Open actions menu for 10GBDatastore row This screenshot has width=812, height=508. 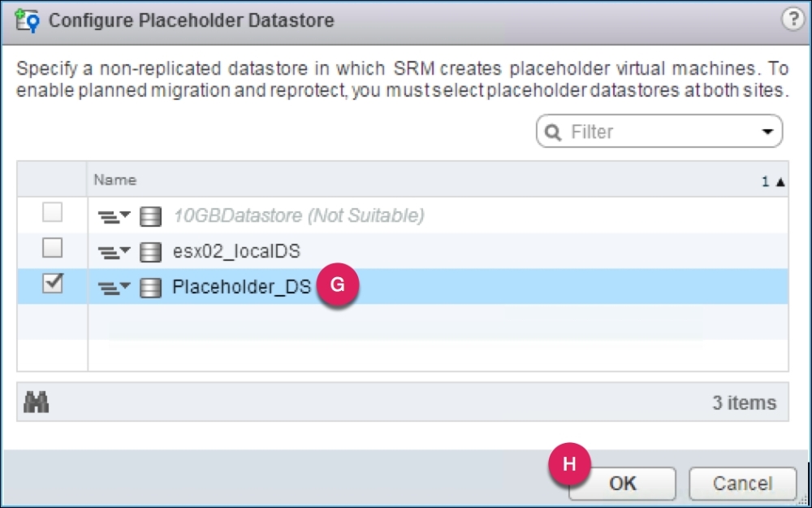[114, 216]
